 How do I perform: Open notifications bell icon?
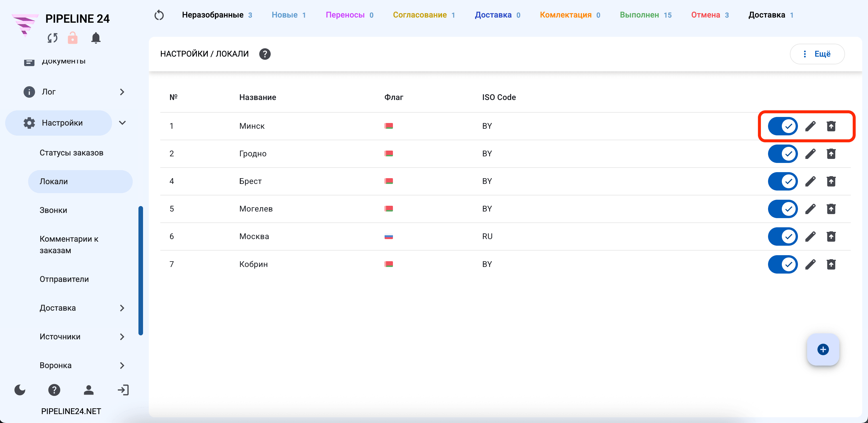pos(96,38)
